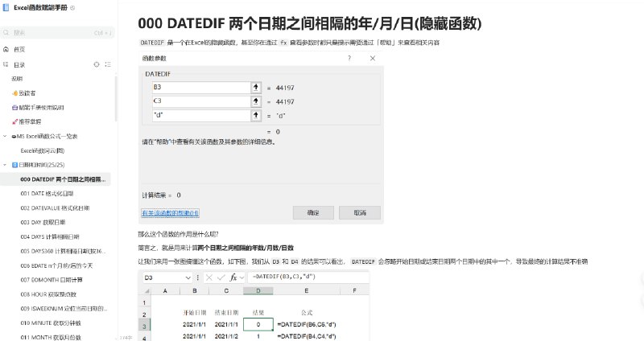Select column C header
This screenshot has height=341, width=644.
226,290
